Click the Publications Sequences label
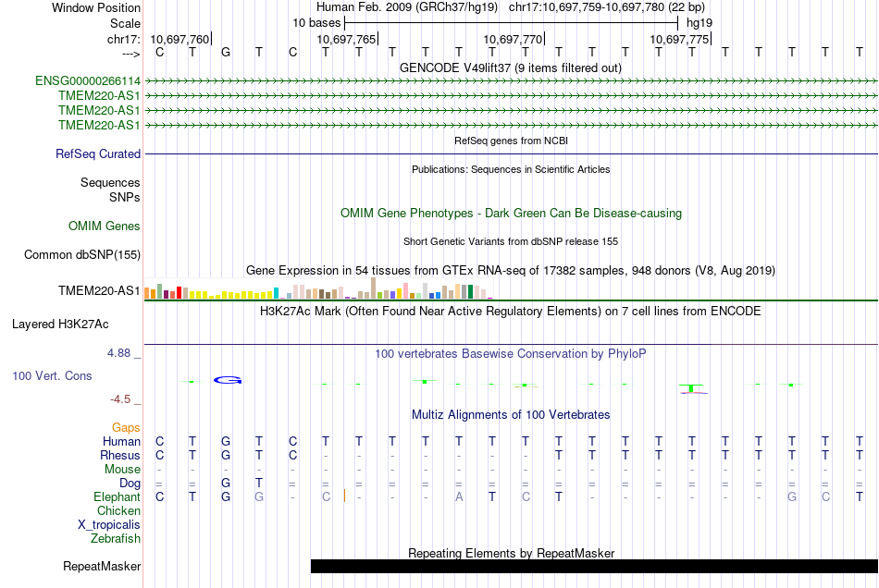879x588 pixels. (110, 182)
